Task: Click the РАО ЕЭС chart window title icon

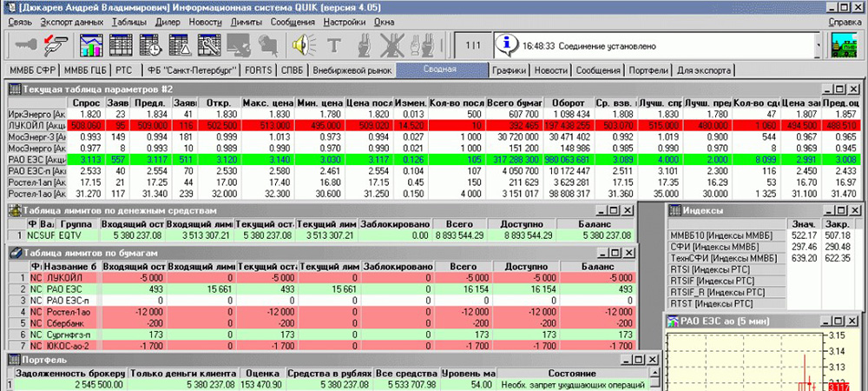Action: coord(673,321)
